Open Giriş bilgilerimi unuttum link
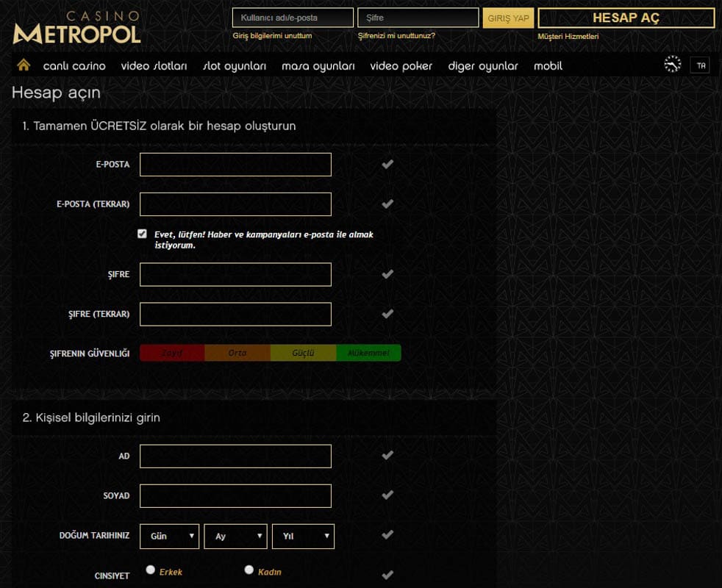The width and height of the screenshot is (722, 588). tap(272, 35)
